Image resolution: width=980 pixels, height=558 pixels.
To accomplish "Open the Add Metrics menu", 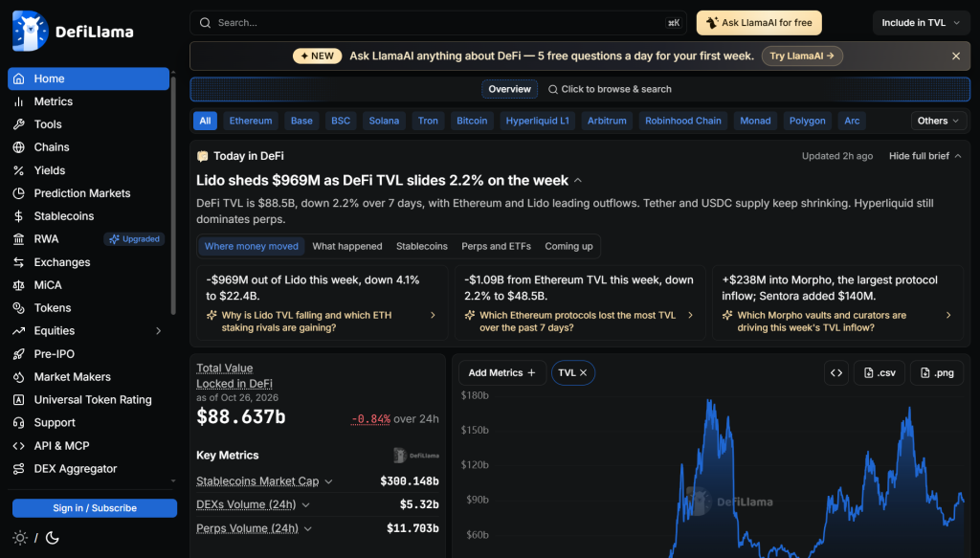I will tap(501, 373).
